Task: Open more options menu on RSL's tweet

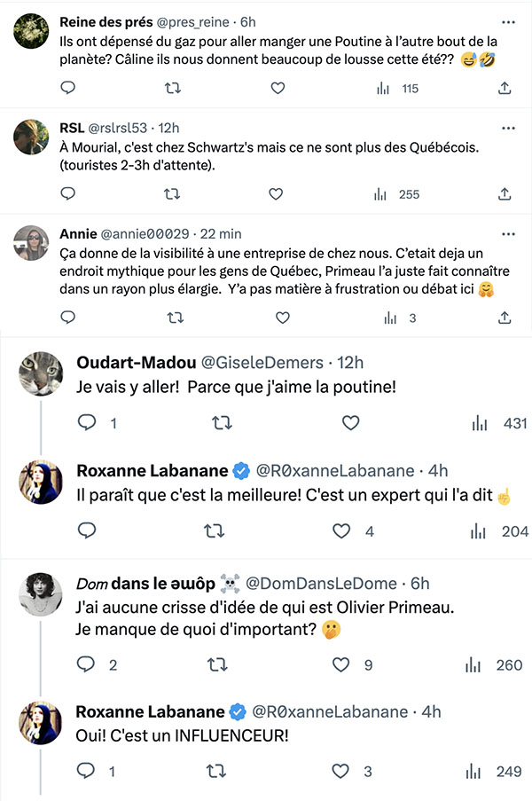Action: pos(508,129)
